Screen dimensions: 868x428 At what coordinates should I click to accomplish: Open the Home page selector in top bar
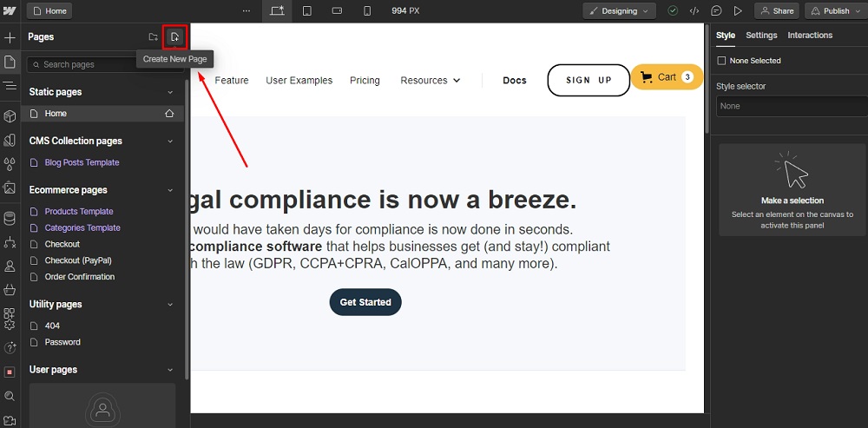pos(49,11)
